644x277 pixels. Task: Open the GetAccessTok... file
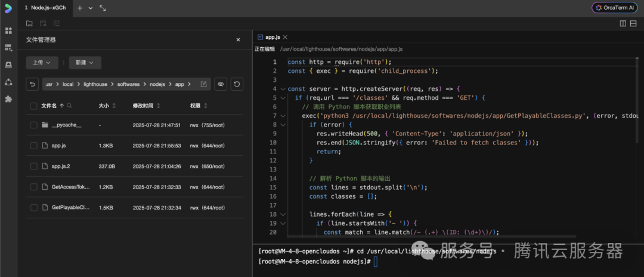[x=70, y=187]
